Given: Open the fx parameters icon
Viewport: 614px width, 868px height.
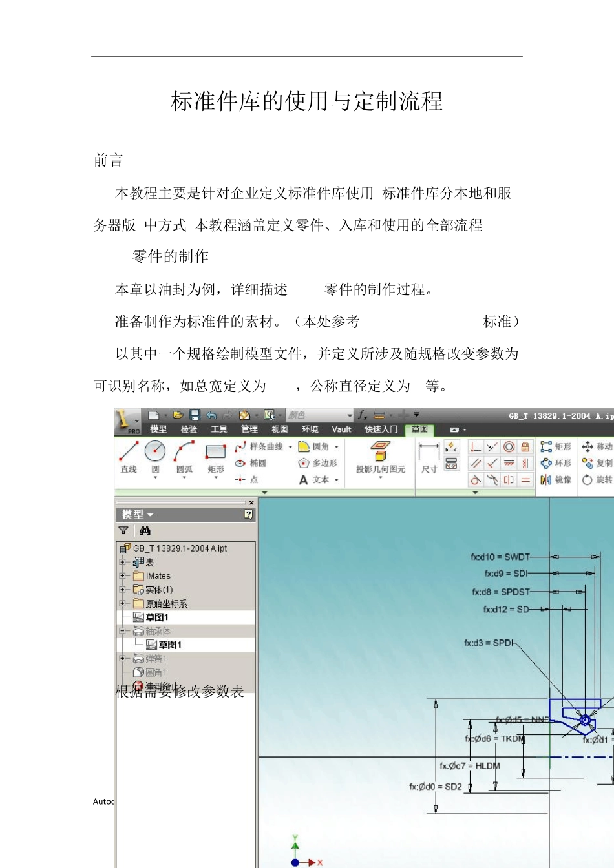Looking at the screenshot, I should pos(363,415).
